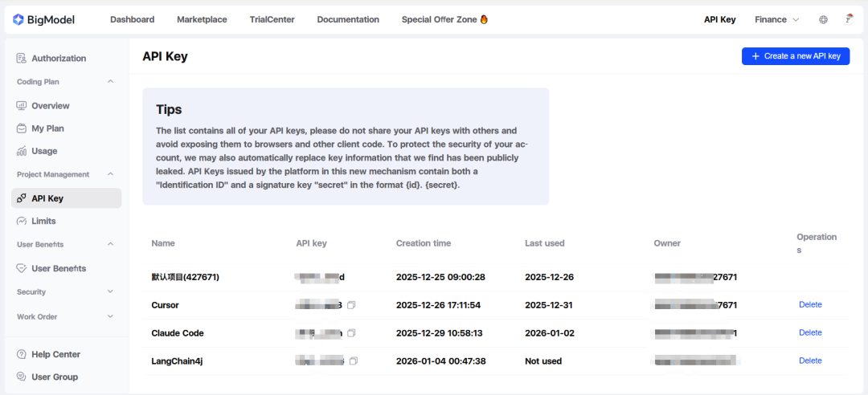The width and height of the screenshot is (868, 395).
Task: Open Authorization from the sidebar
Action: (x=58, y=59)
